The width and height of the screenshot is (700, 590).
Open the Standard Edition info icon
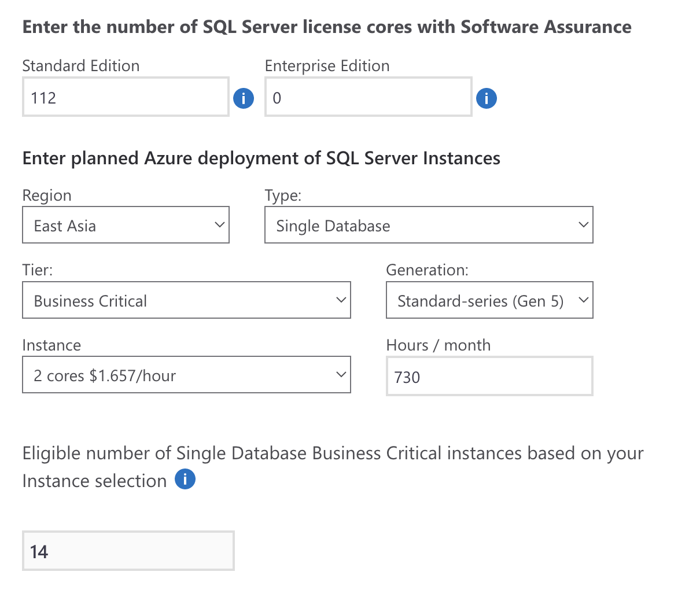point(244,98)
